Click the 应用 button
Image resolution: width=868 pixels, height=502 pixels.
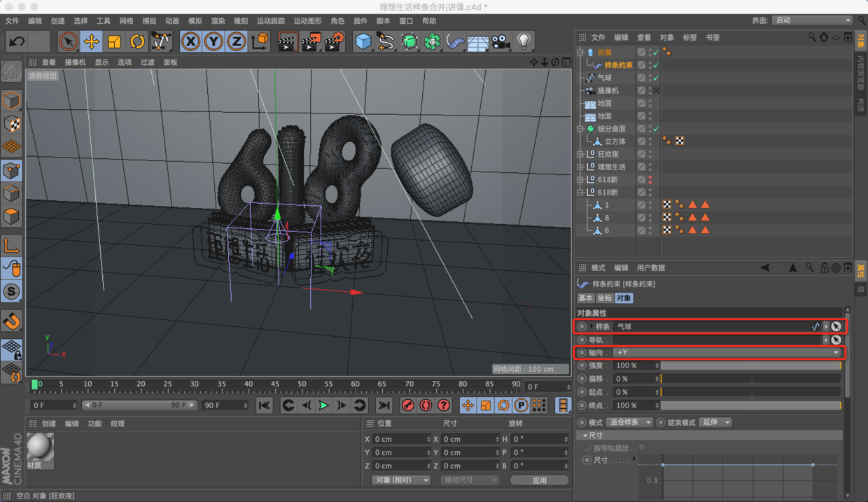539,480
